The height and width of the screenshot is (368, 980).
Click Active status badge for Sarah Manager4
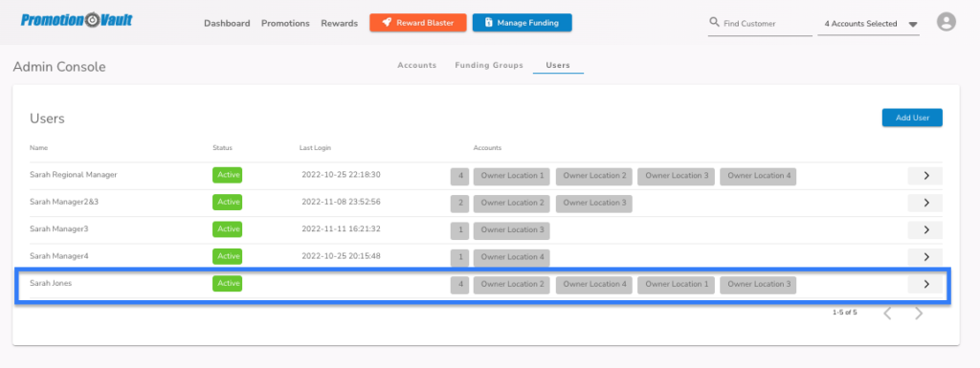point(228,256)
